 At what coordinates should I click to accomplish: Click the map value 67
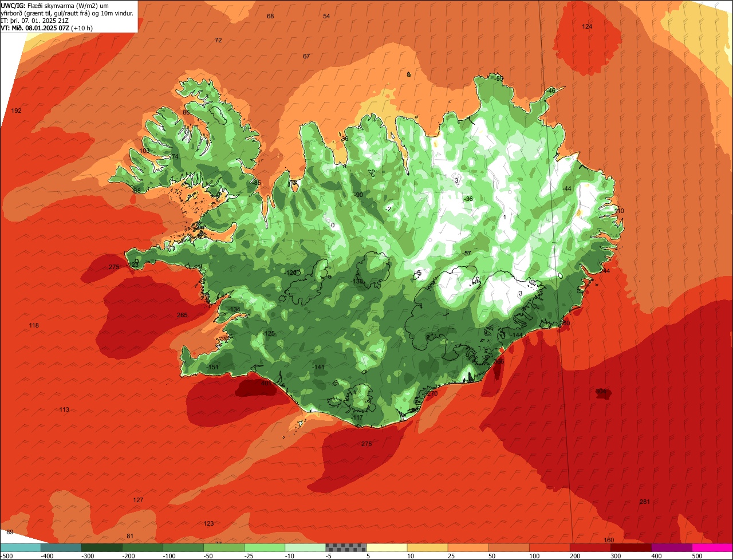306,56
